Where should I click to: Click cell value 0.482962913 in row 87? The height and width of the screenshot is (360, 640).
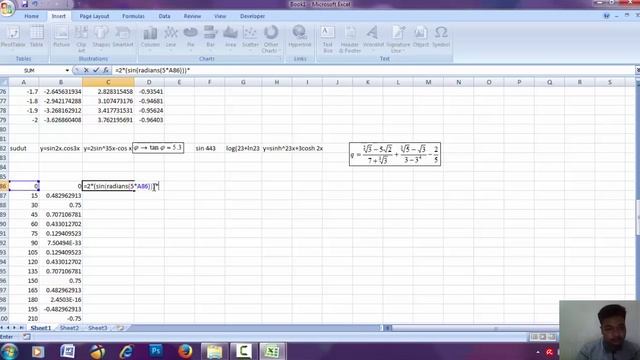pyautogui.click(x=60, y=196)
